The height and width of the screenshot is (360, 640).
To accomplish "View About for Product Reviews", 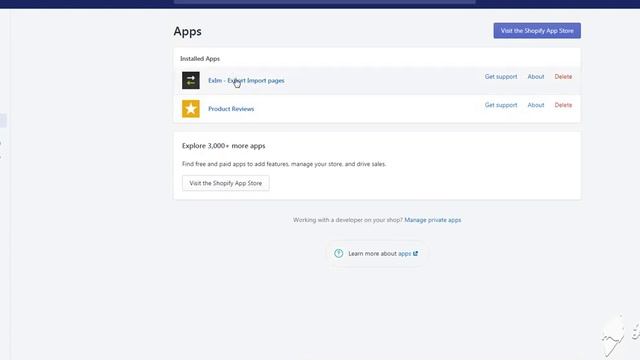I will click(x=536, y=105).
